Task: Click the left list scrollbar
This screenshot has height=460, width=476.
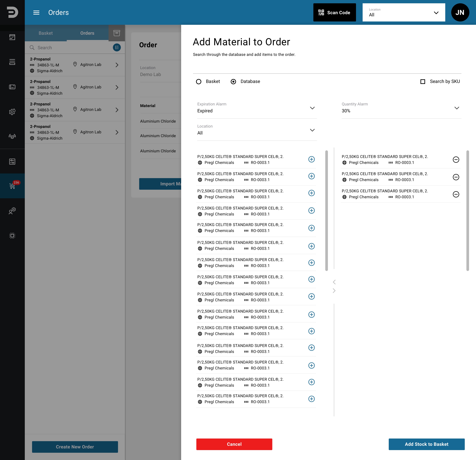Action: [326, 211]
